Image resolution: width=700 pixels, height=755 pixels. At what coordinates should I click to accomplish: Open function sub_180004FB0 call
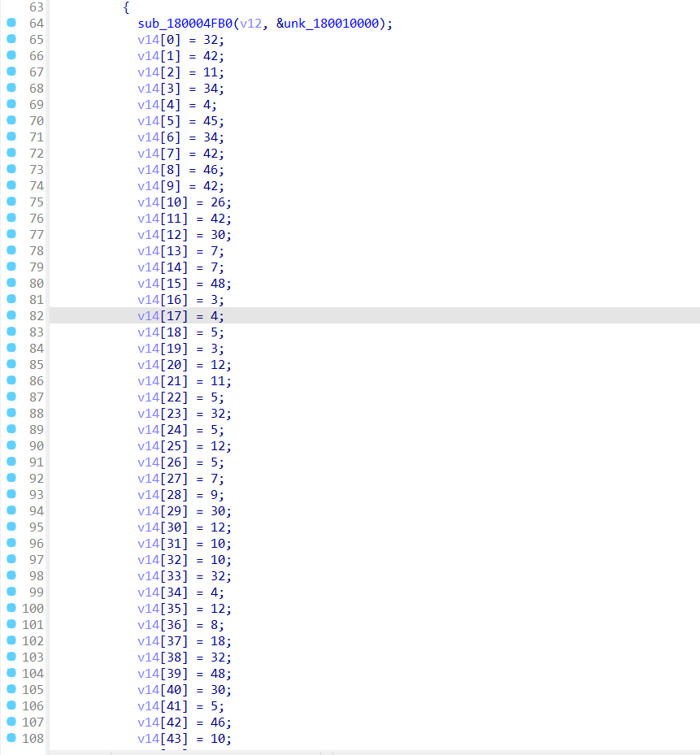[185, 24]
